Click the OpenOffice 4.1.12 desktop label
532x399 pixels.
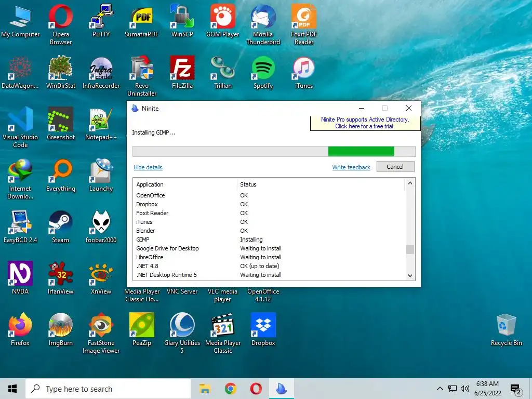[x=263, y=295]
